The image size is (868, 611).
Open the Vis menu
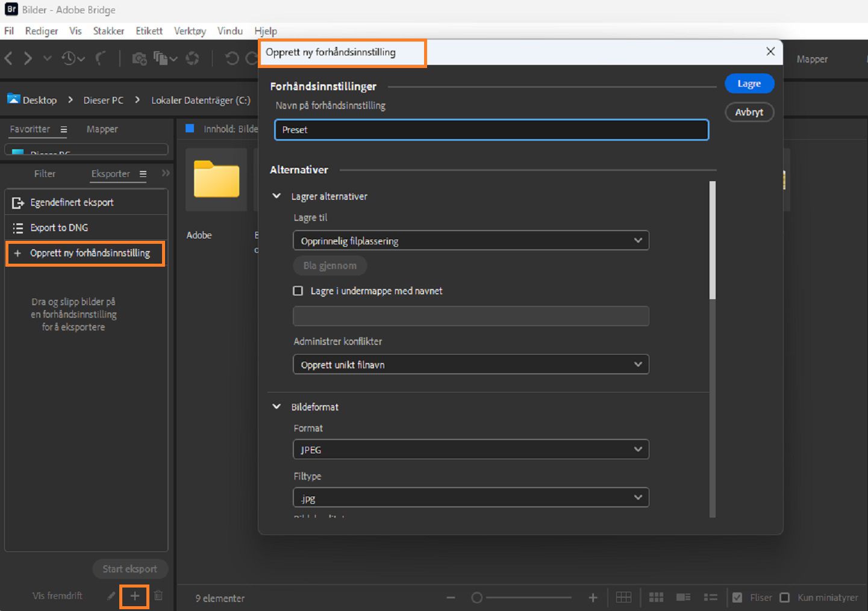[x=75, y=31]
